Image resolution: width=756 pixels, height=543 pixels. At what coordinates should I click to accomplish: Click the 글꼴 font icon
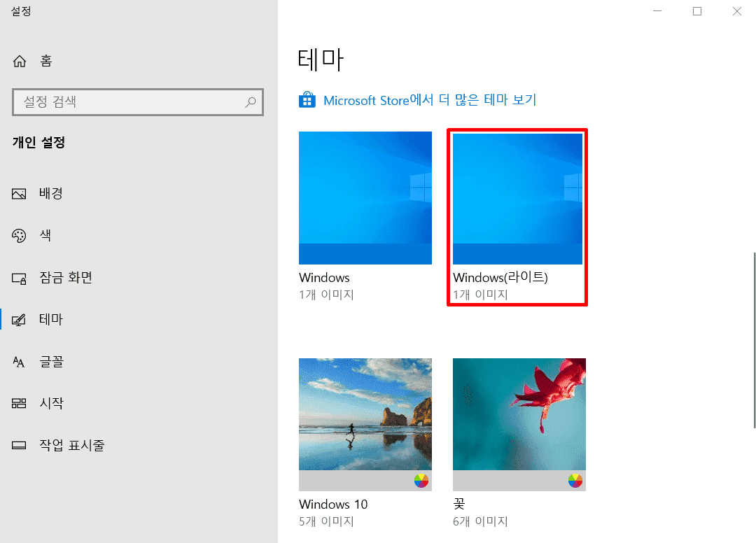click(19, 362)
